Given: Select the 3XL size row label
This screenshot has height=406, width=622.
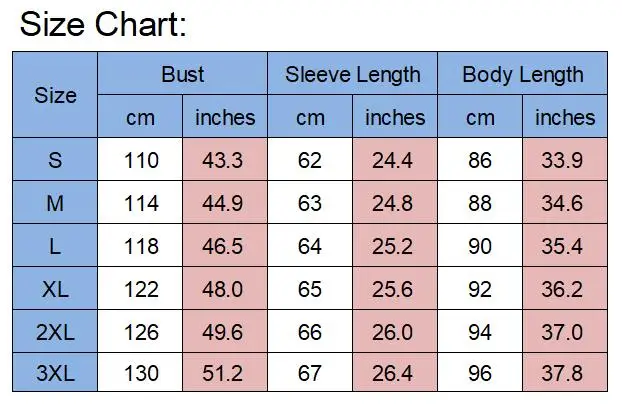Looking at the screenshot, I should coord(55,372).
